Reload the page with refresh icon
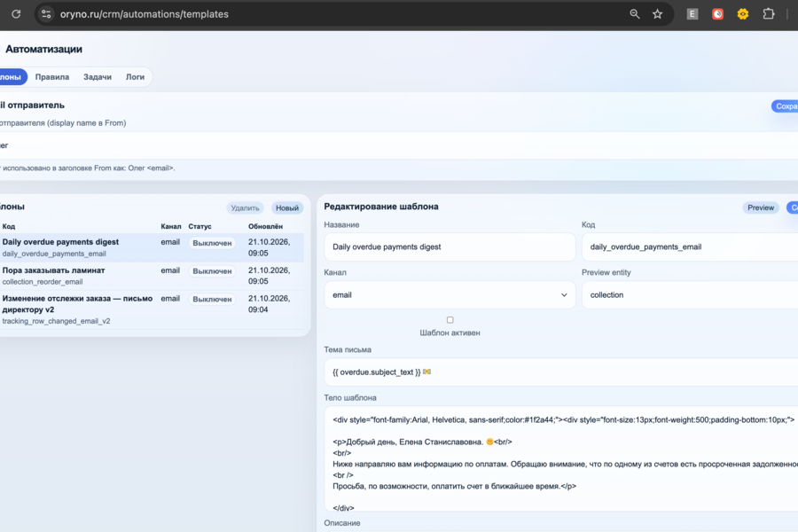The image size is (798, 532). pos(16,14)
